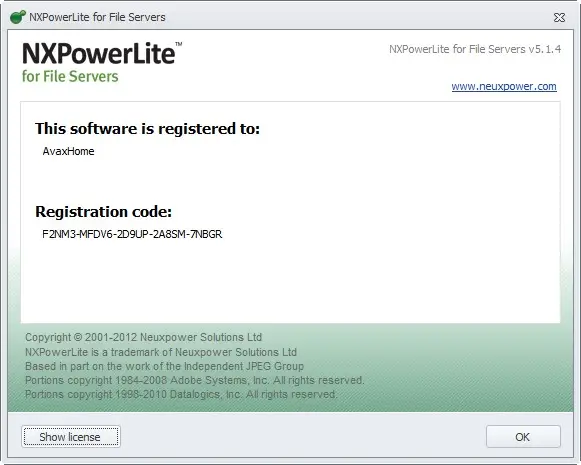Screen dimensions: 581x465
Task: Click the NXPowerLite trademark notice line
Action: [161, 352]
